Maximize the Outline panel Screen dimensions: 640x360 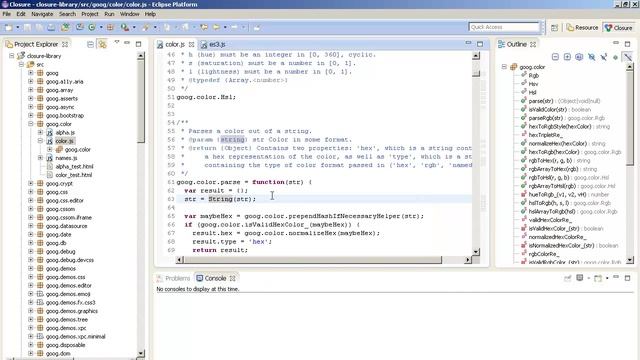pyautogui.click(x=627, y=44)
